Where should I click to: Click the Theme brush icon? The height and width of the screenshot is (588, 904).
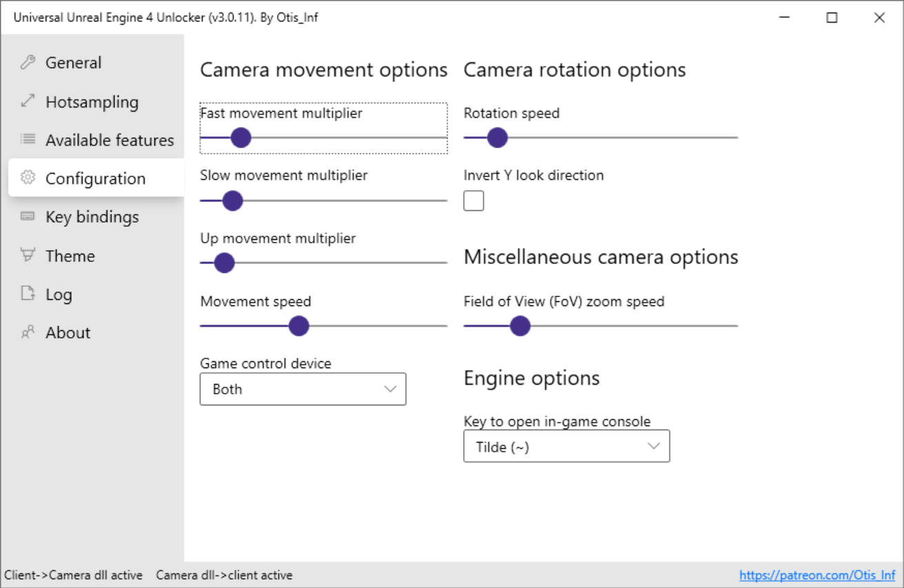(28, 255)
